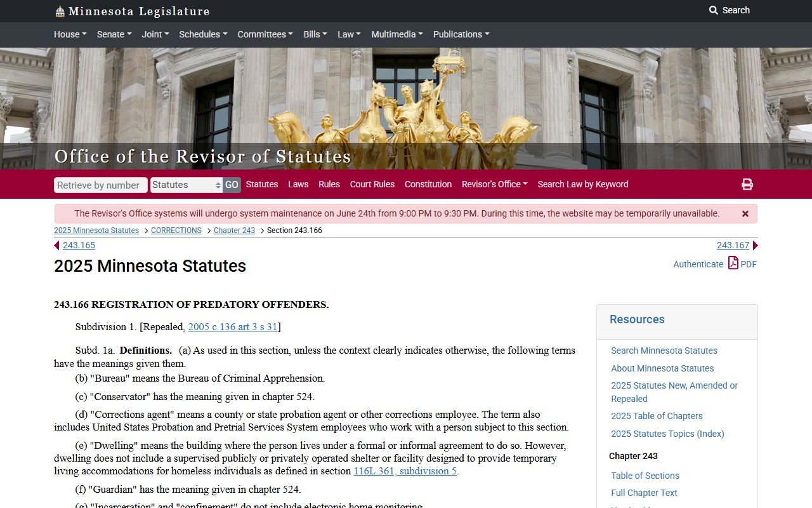The height and width of the screenshot is (508, 812).
Task: Open the Senate dropdown menu
Action: [114, 34]
